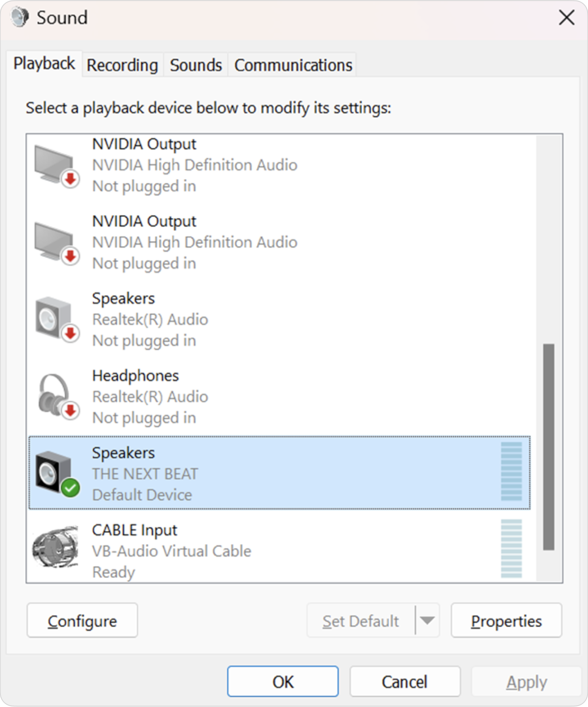Image resolution: width=588 pixels, height=707 pixels.
Task: Close the Sound dialog window
Action: [x=566, y=18]
